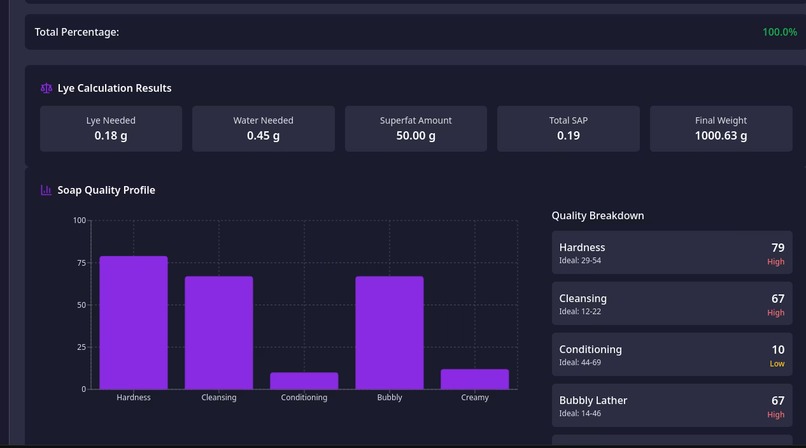Click the Conditioning value 10
806x448 pixels.
778,350
